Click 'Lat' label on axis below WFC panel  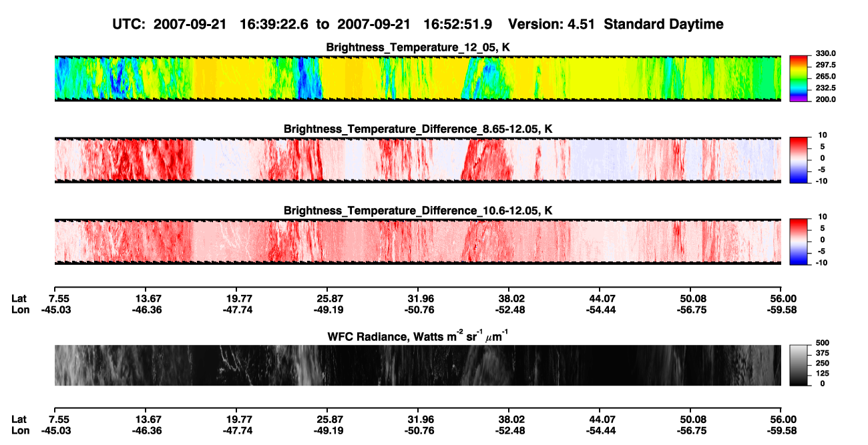pos(19,419)
